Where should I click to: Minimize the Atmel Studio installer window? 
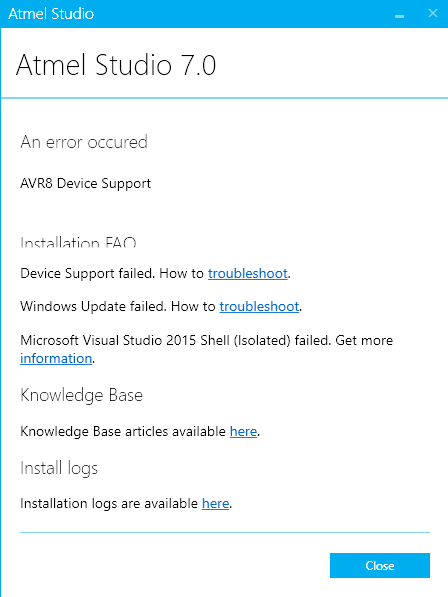pyautogui.click(x=399, y=14)
